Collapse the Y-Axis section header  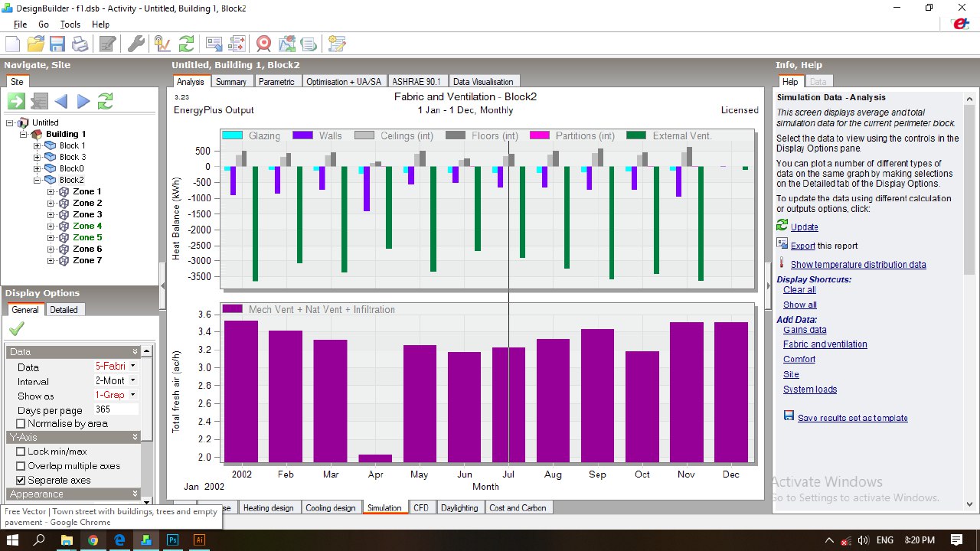tap(73, 437)
